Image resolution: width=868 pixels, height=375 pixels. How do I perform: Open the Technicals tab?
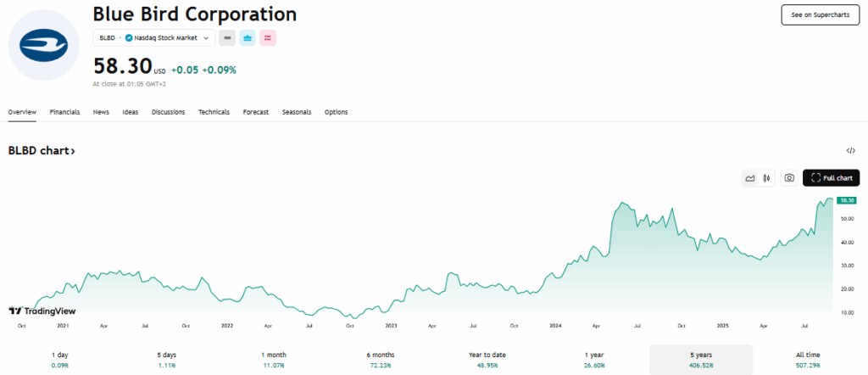click(x=214, y=112)
